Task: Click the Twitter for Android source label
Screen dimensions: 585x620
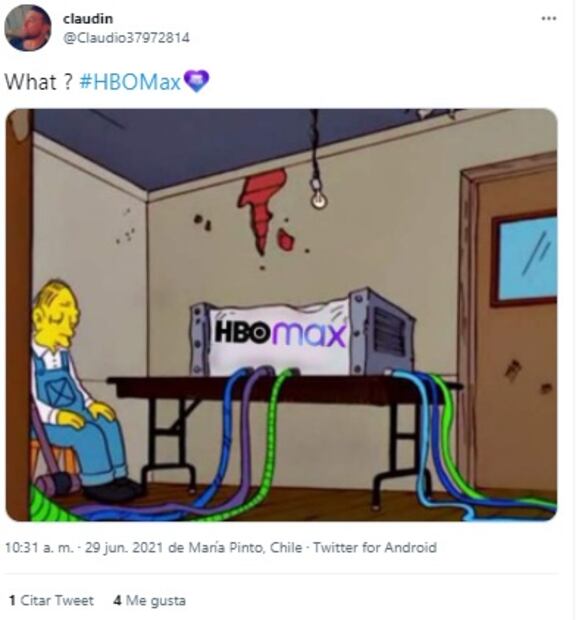Action: pyautogui.click(x=375, y=548)
